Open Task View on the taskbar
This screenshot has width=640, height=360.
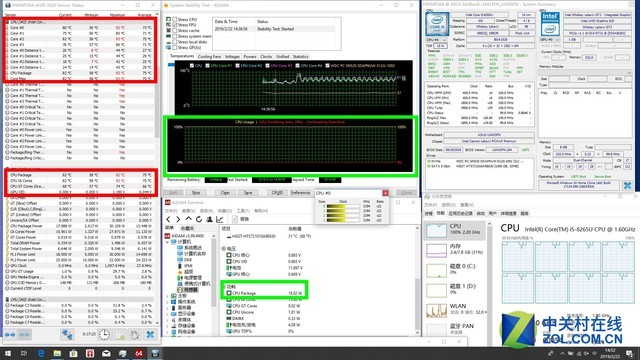pos(24,353)
